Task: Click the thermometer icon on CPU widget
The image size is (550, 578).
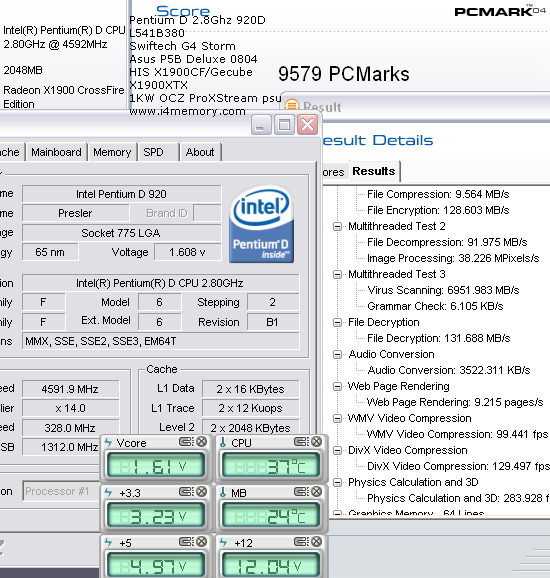Action: [x=223, y=442]
